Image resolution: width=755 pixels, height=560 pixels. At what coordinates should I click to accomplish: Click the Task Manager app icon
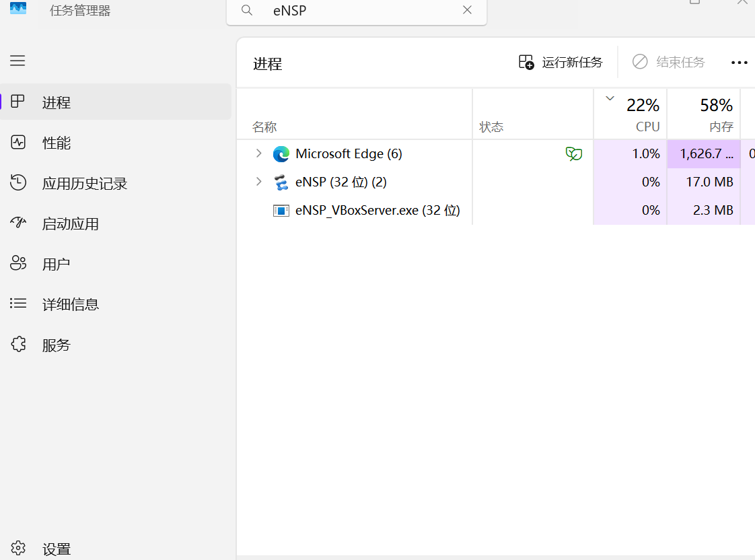(x=18, y=7)
